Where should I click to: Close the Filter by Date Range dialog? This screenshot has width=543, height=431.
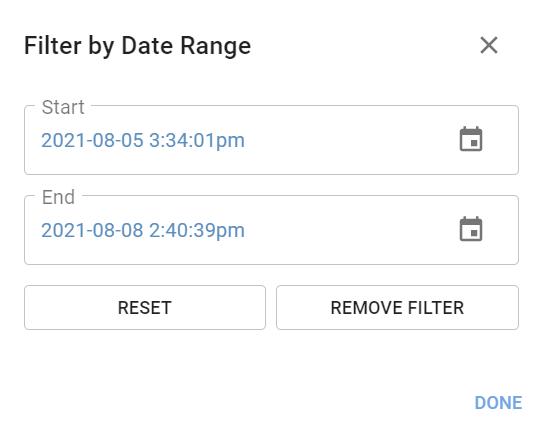(x=489, y=45)
